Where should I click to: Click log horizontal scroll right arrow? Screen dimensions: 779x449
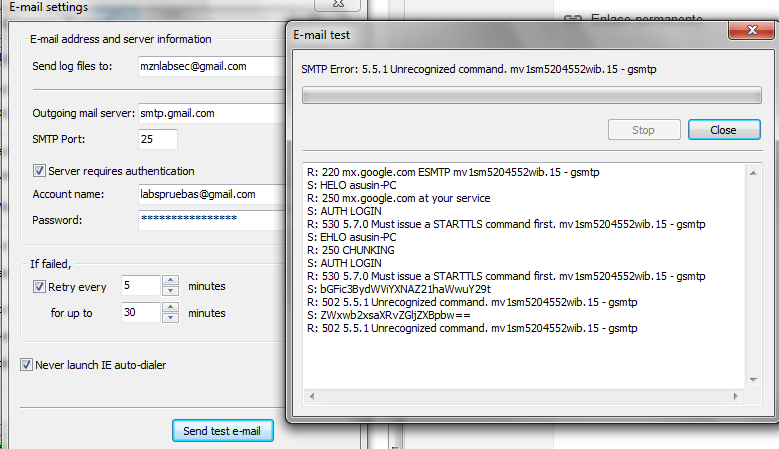click(736, 396)
